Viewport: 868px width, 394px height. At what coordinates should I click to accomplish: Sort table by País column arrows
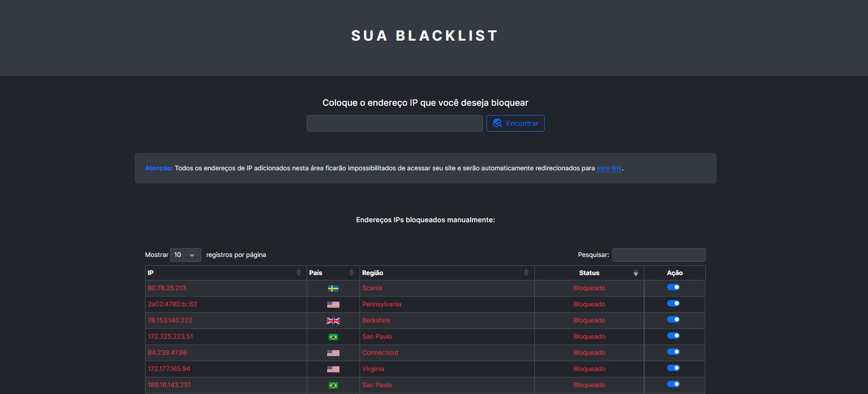coord(351,273)
